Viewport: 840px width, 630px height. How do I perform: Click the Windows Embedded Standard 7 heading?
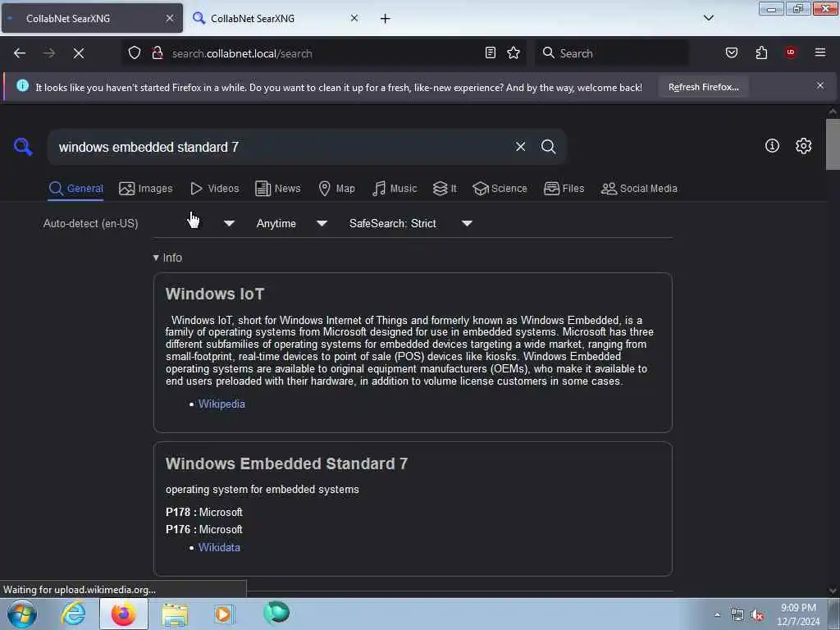[x=286, y=463]
